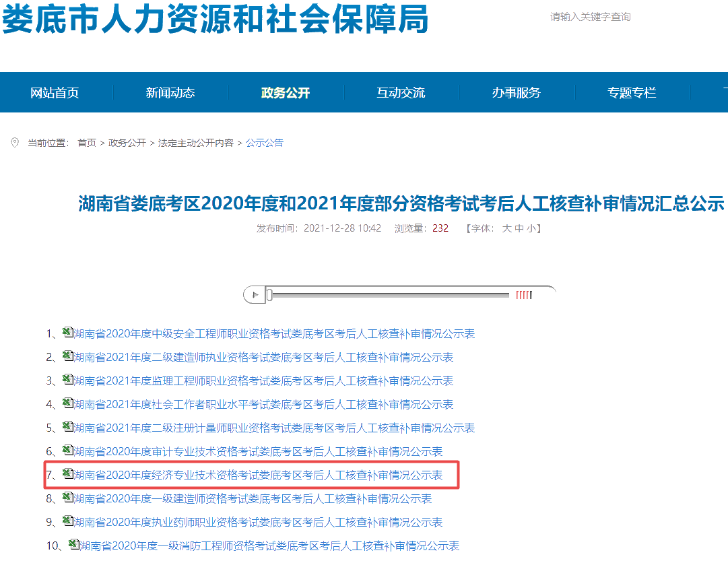
Task: Click the Excel icon beside highlighted item 7
Action: (67, 474)
